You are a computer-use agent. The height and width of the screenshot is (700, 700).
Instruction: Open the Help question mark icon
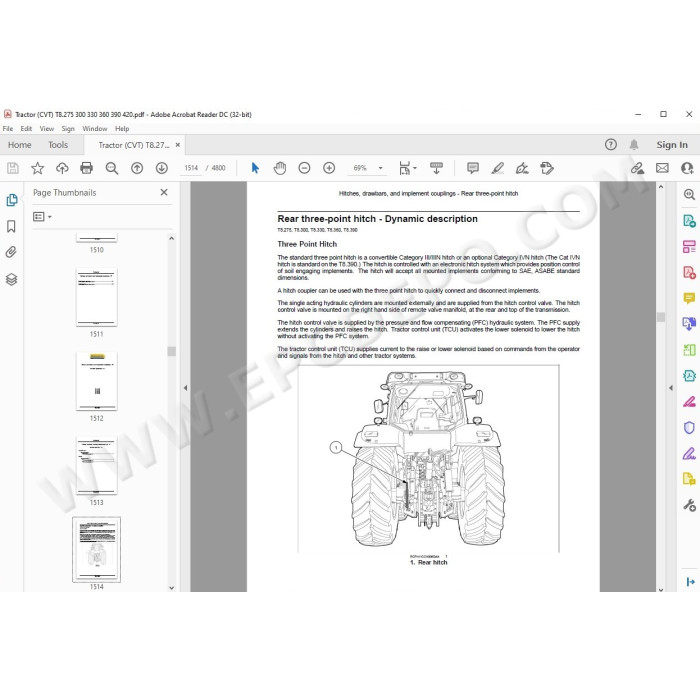click(611, 145)
